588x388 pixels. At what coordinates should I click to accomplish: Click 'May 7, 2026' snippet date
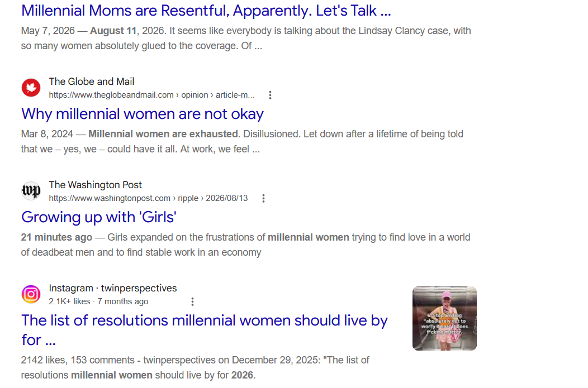point(48,31)
